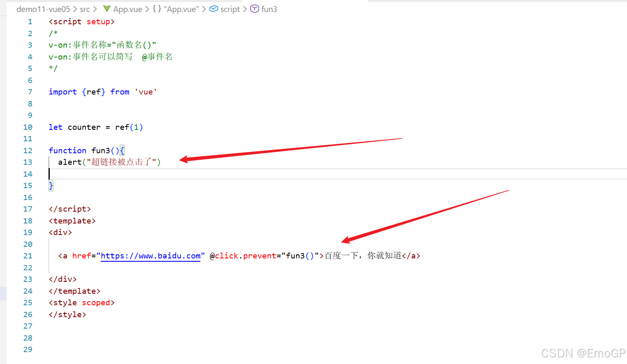Click line number 1 in the gutter
This screenshot has height=364, width=627.
[x=30, y=22]
